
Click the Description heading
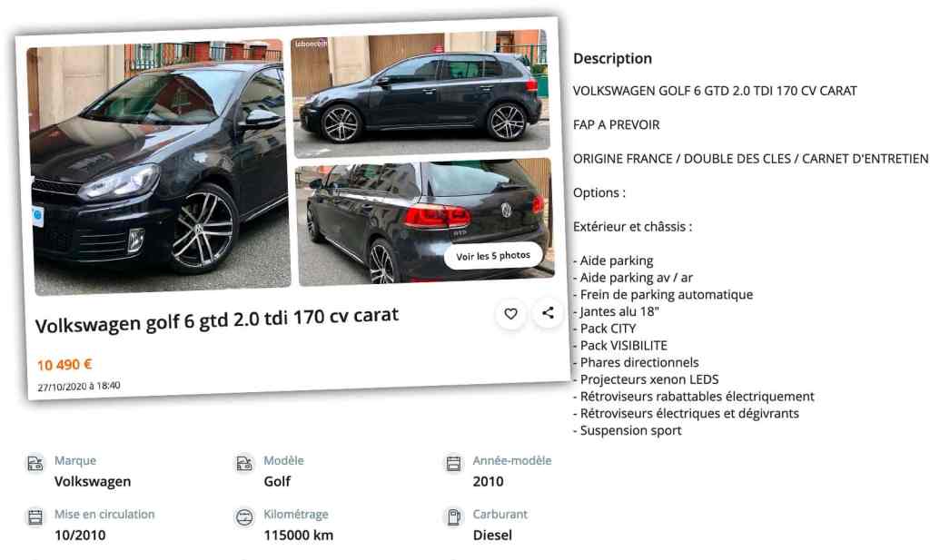coord(612,58)
